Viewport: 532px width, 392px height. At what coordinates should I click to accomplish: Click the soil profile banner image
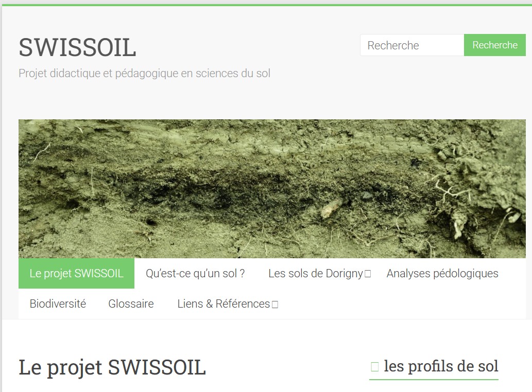[x=272, y=189]
